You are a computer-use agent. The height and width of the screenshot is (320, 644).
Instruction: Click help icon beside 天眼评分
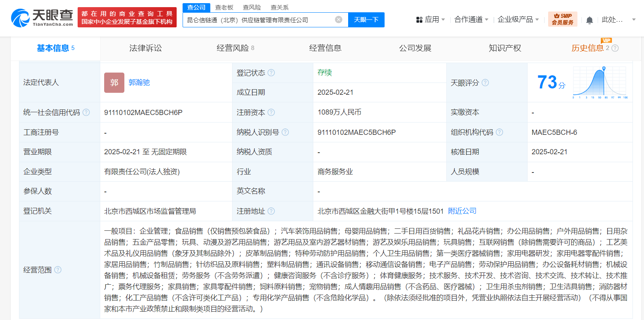[x=485, y=83]
